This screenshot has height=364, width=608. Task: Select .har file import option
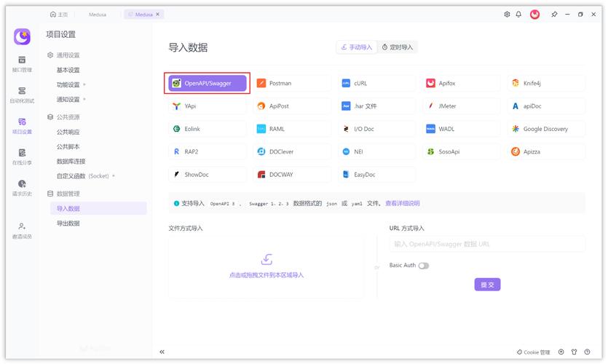click(376, 106)
